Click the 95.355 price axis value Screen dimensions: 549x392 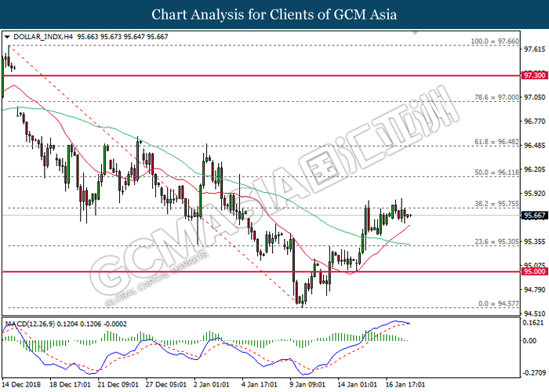point(534,241)
